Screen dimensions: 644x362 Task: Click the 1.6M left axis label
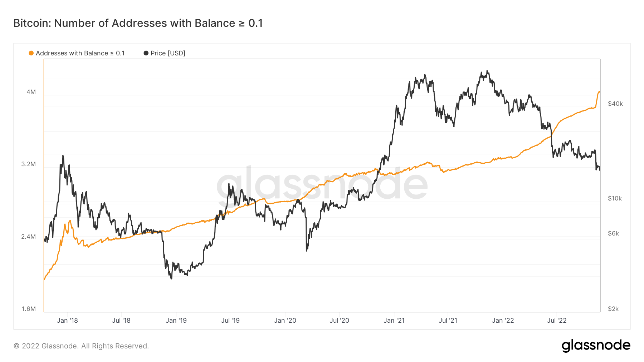tap(29, 309)
